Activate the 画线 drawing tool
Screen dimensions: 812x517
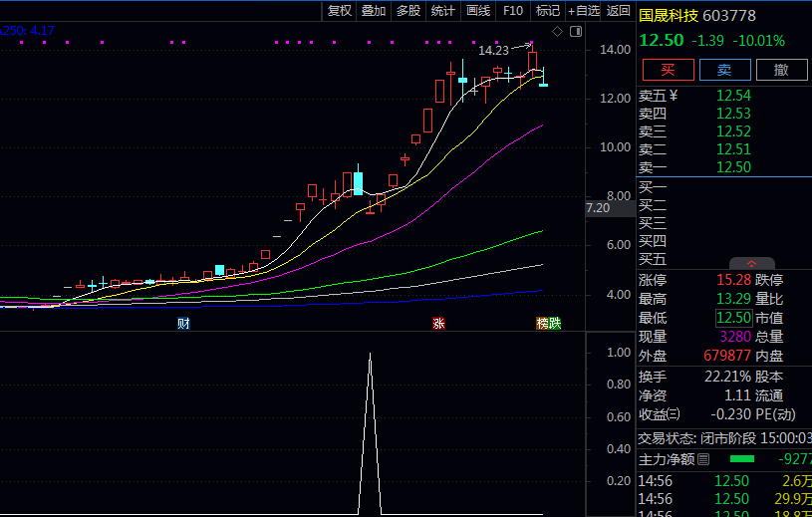478,10
